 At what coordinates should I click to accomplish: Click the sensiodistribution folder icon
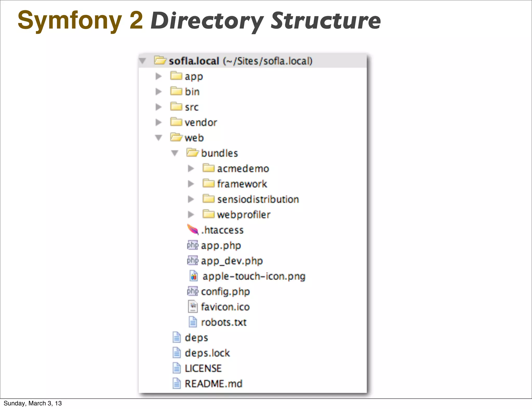pos(209,199)
